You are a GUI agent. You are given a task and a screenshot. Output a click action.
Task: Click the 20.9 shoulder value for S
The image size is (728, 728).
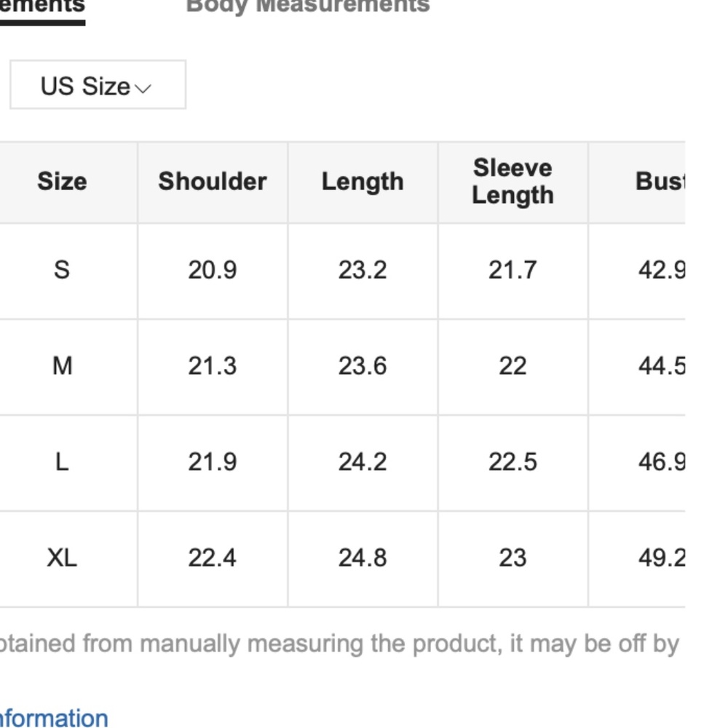pyautogui.click(x=213, y=270)
